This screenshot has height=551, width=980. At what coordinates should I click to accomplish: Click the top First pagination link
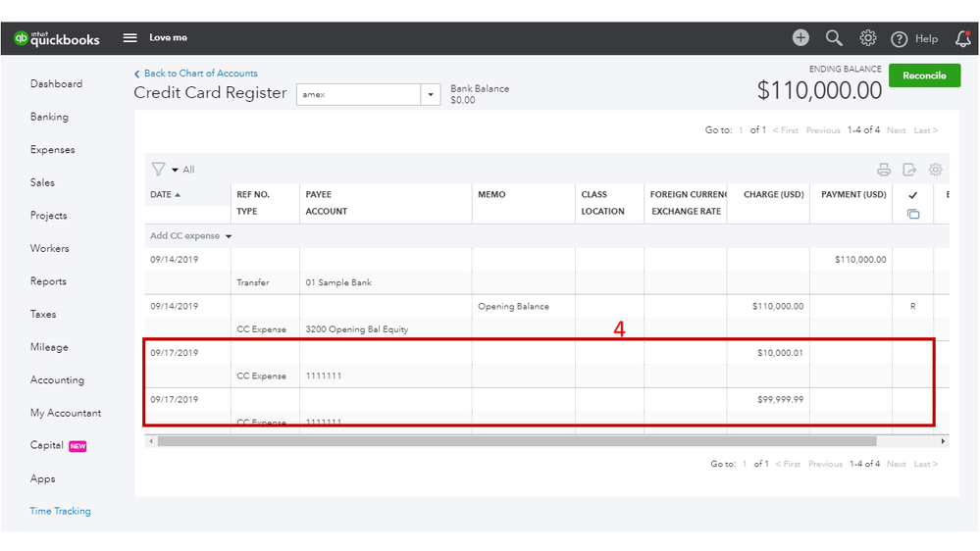786,130
